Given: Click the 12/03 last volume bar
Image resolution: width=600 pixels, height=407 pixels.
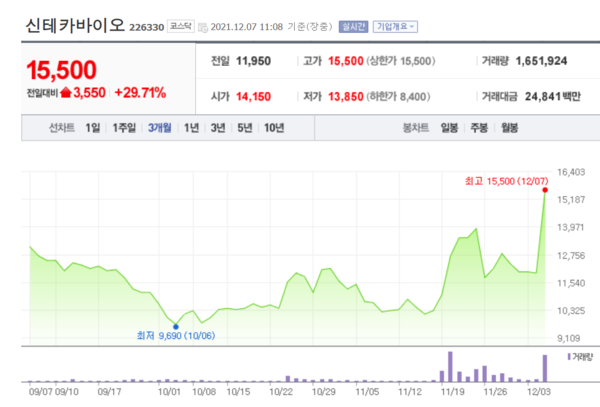Looking at the screenshot, I should click(x=545, y=368).
